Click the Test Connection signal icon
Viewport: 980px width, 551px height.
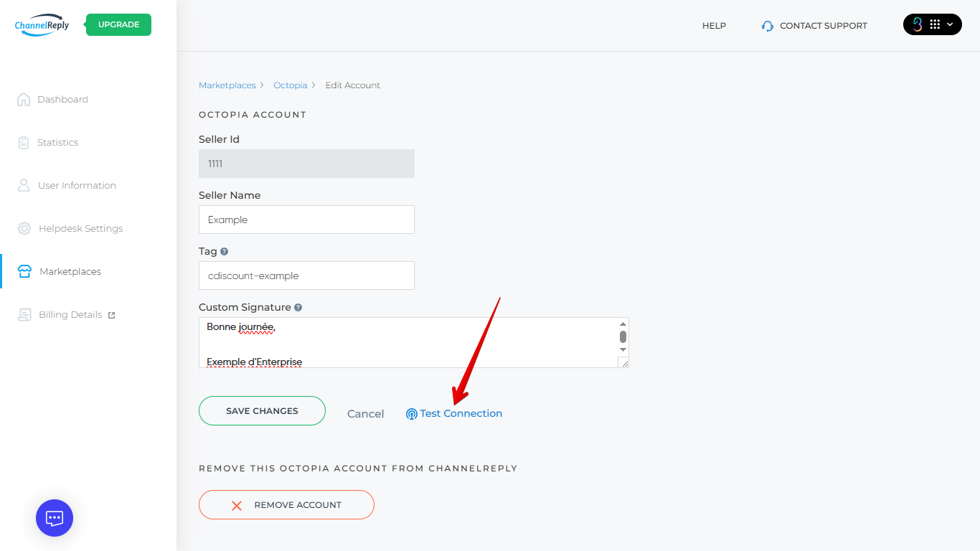(x=412, y=414)
